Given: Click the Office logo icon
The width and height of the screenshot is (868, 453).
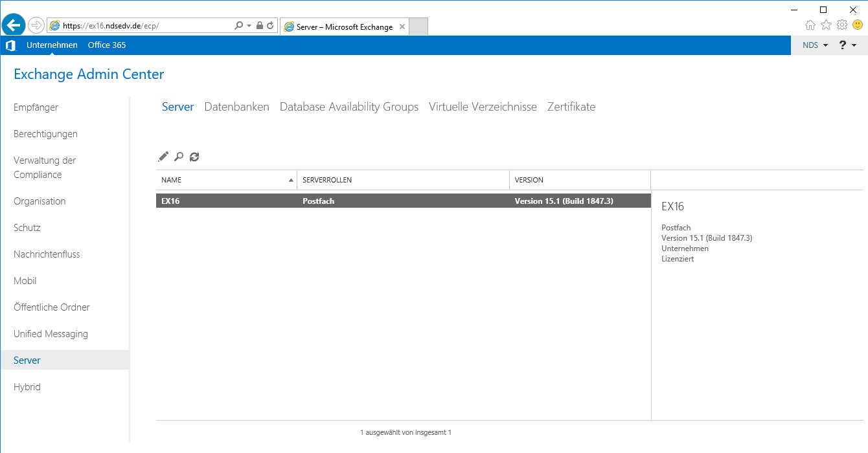Looking at the screenshot, I should (10, 45).
